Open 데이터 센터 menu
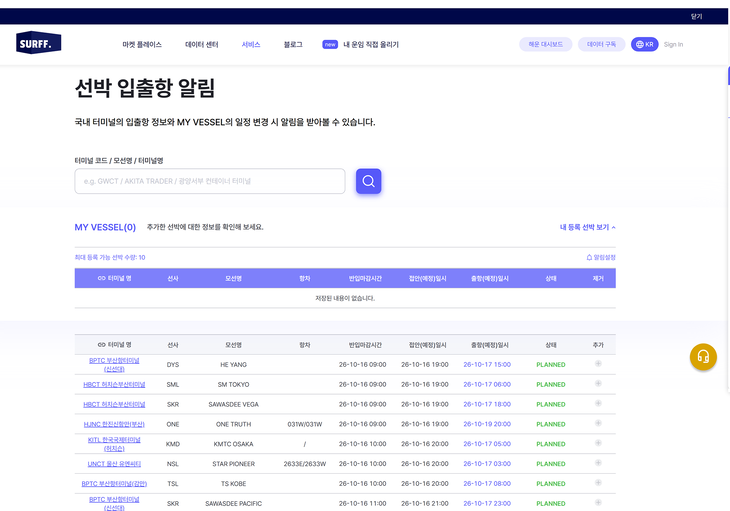730x511 pixels. pyautogui.click(x=202, y=45)
